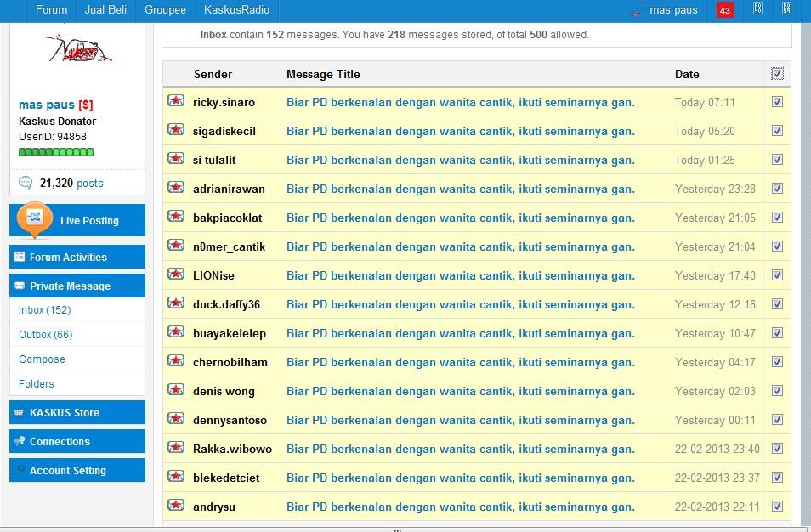Open Jual Beli in top navigation
The width and height of the screenshot is (811, 532).
point(105,10)
